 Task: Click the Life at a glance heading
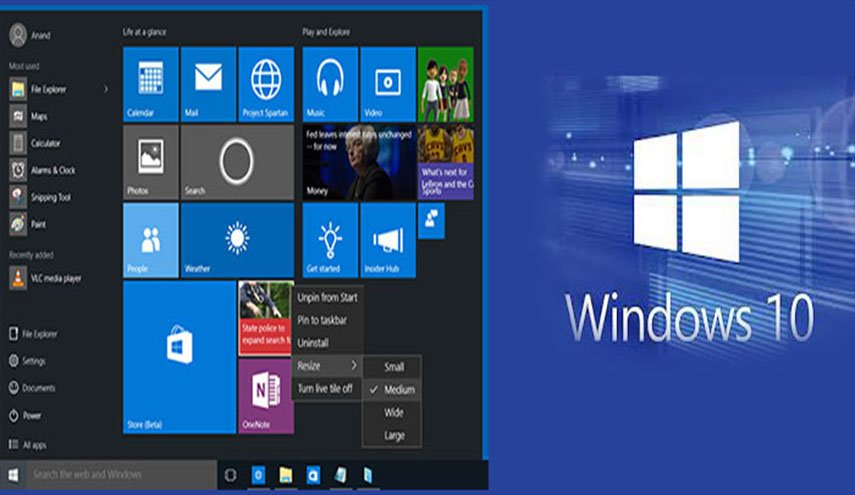coord(144,32)
